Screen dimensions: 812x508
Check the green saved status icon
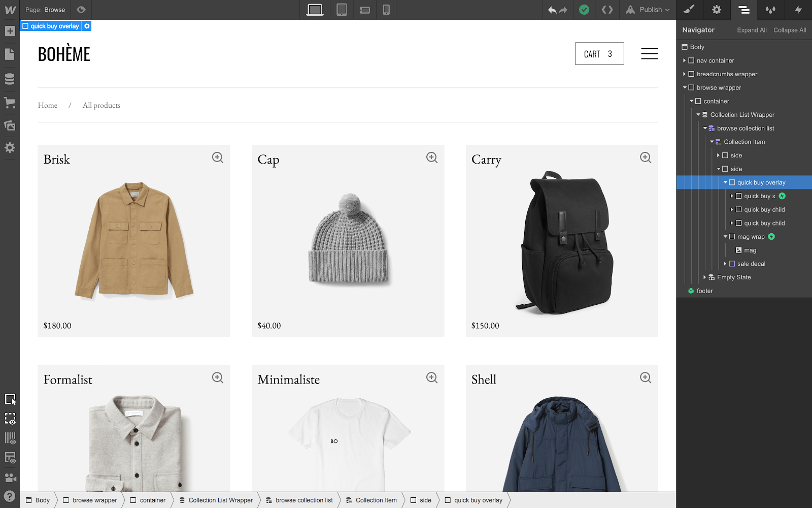pyautogui.click(x=584, y=10)
